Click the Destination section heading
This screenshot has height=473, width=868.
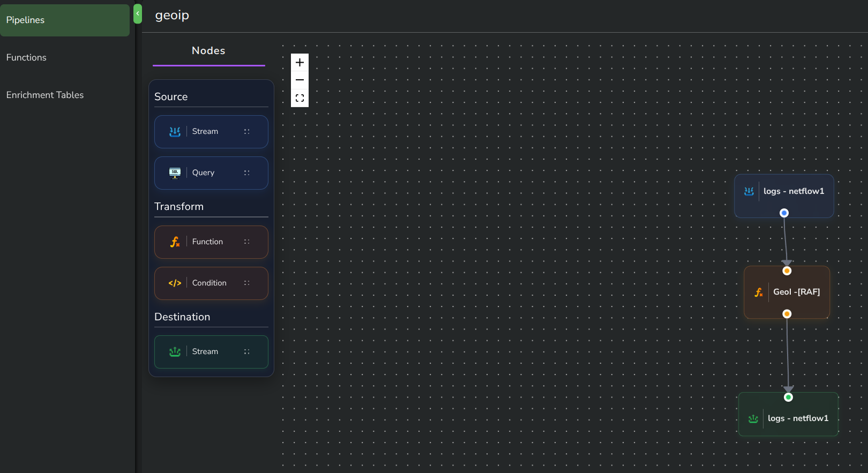(x=182, y=317)
